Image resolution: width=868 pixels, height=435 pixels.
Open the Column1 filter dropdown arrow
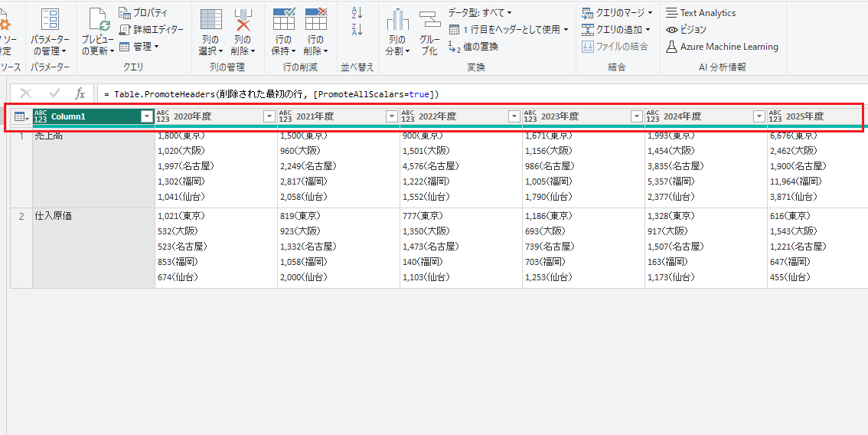[147, 116]
